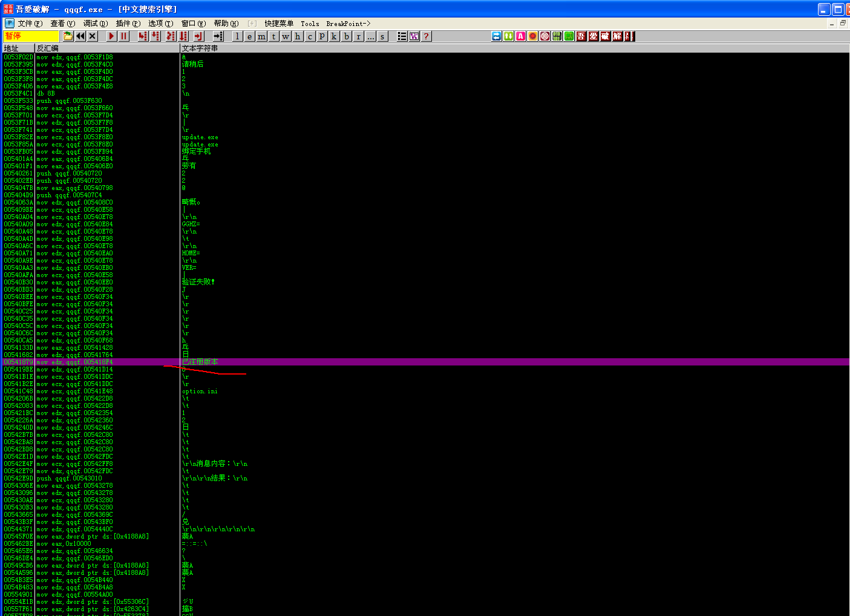Click the binary 010101 plugin icon

(557, 36)
